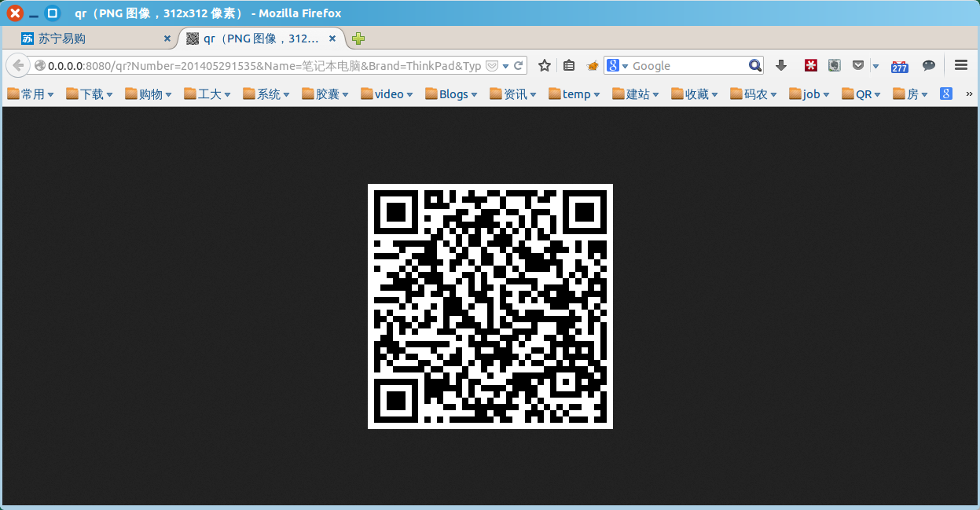Click the site identity globe icon
Screen dimensions: 980x510
(40, 66)
